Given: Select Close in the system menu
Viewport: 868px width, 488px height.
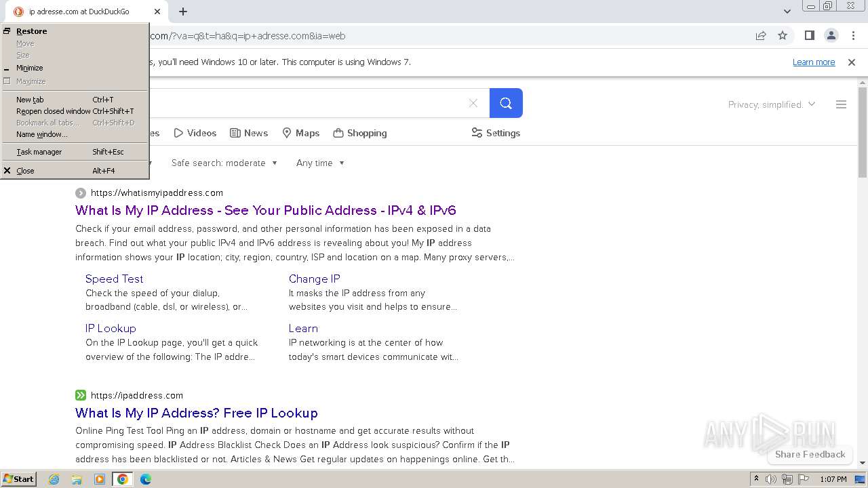Looking at the screenshot, I should pyautogui.click(x=75, y=171).
